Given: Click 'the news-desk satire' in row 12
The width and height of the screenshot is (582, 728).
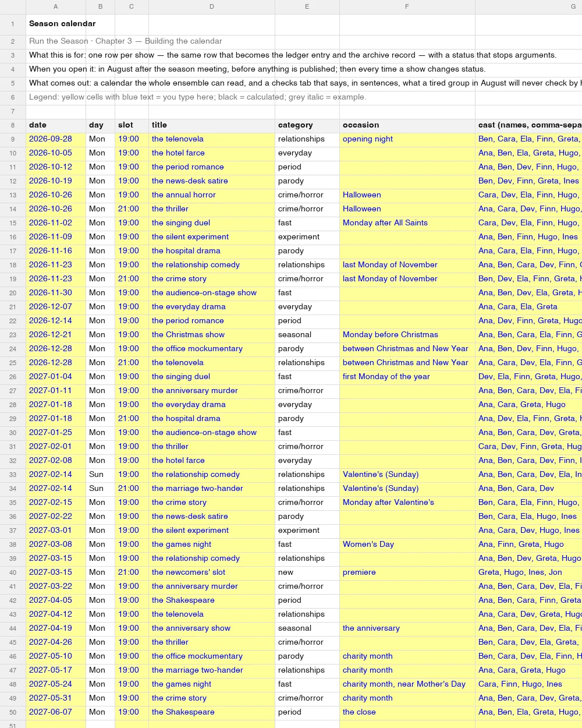Looking at the screenshot, I should tap(212, 181).
